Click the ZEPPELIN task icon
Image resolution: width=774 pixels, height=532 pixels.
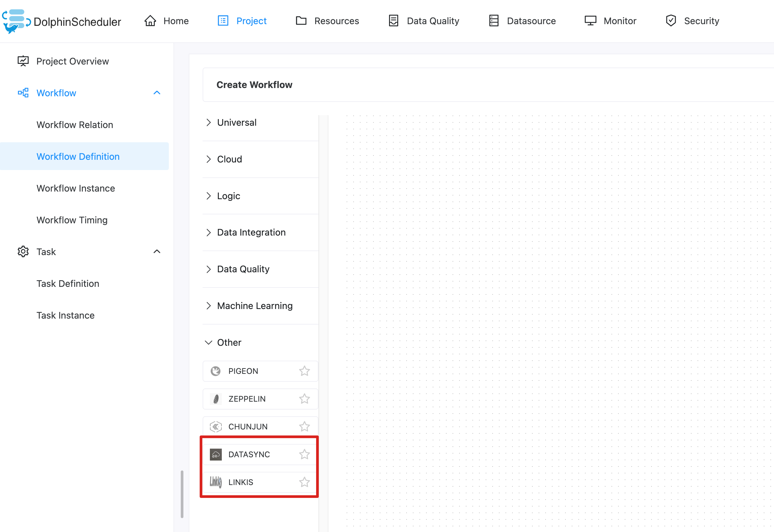point(216,399)
